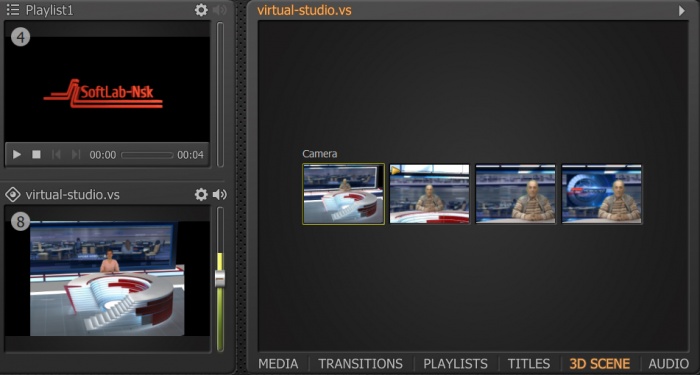Adjust virtual-studio.vs volume fader handle
Image resolution: width=700 pixels, height=375 pixels.
(x=220, y=278)
